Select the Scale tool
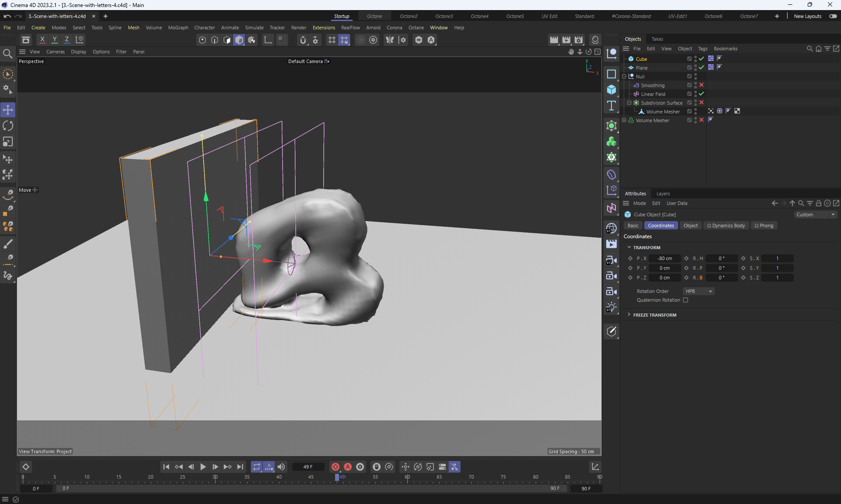This screenshot has height=504, width=841. (8, 142)
